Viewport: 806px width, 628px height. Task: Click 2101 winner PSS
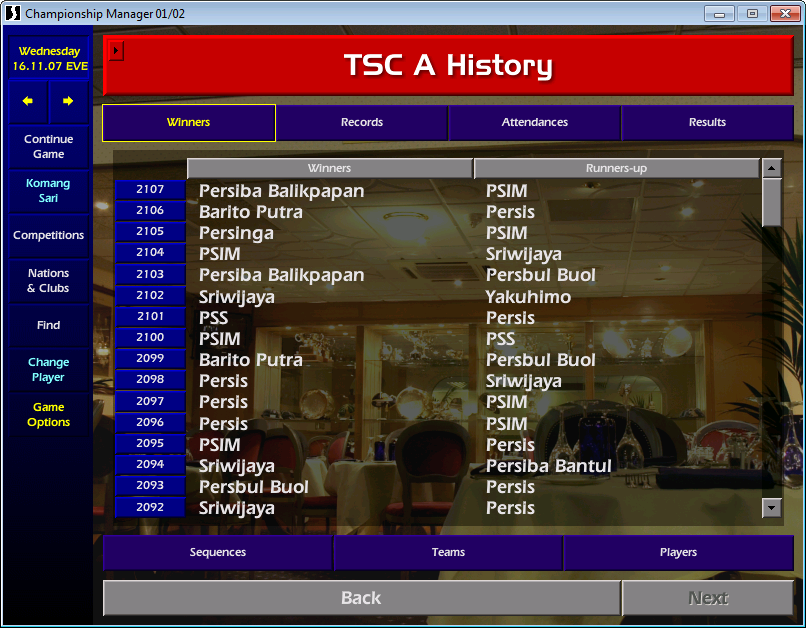[x=213, y=318]
